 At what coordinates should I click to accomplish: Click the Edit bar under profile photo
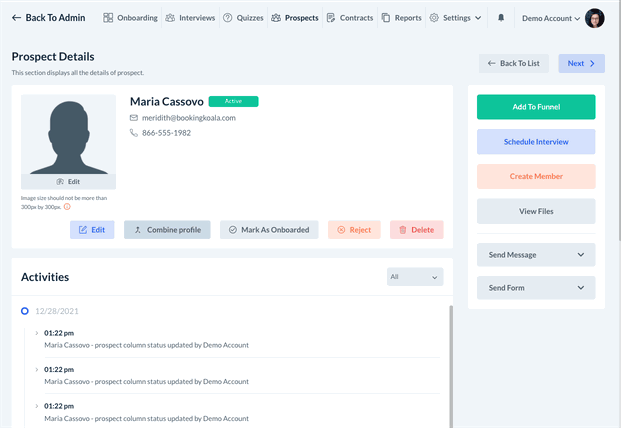68,182
